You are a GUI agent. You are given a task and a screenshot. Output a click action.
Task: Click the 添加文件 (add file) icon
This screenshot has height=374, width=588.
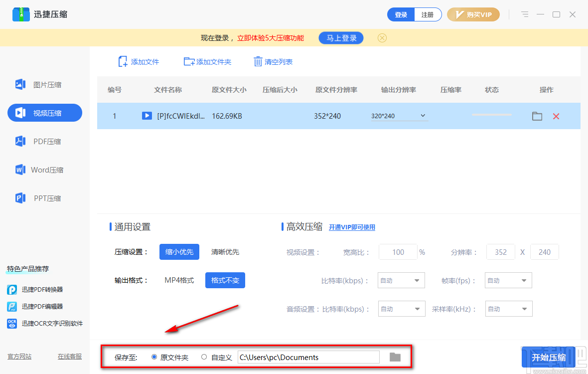(x=123, y=61)
